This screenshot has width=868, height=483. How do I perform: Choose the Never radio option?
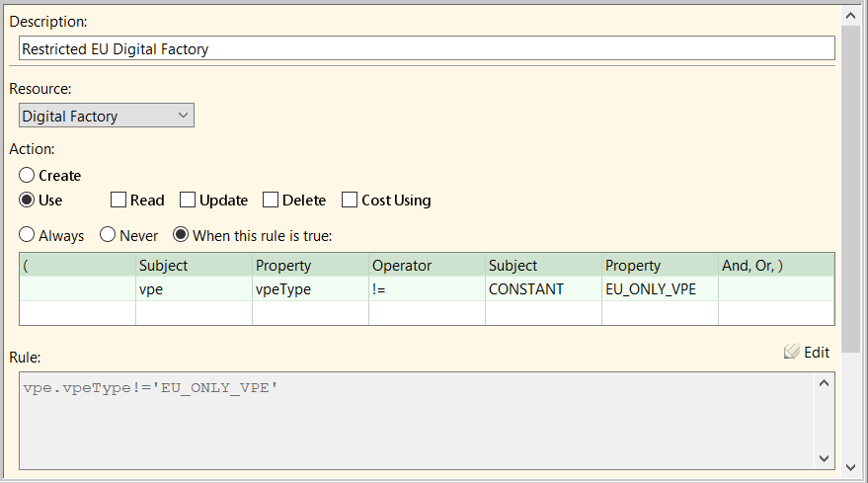tap(109, 236)
